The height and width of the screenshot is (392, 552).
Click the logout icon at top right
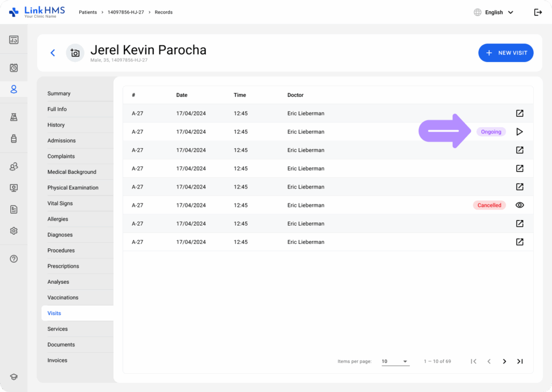(537, 12)
